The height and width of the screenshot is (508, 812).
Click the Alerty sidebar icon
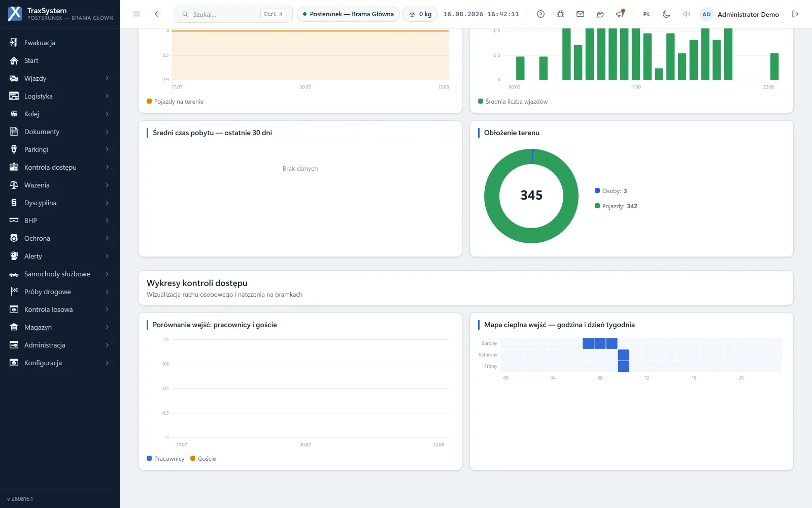pyautogui.click(x=14, y=256)
